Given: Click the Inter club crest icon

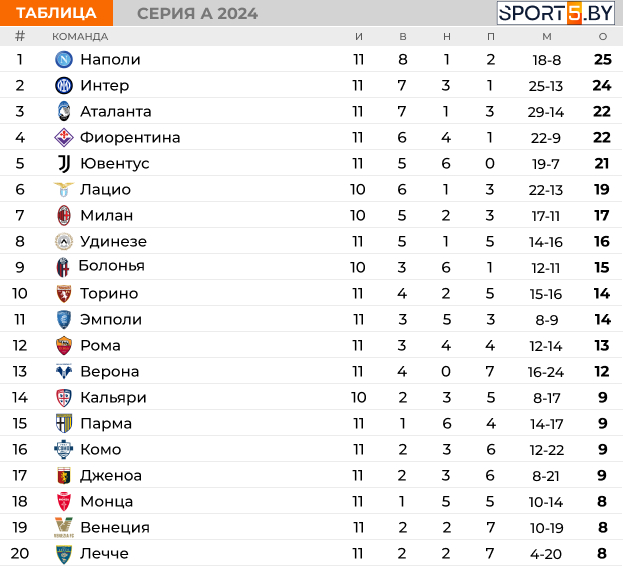Looking at the screenshot, I should point(64,85).
